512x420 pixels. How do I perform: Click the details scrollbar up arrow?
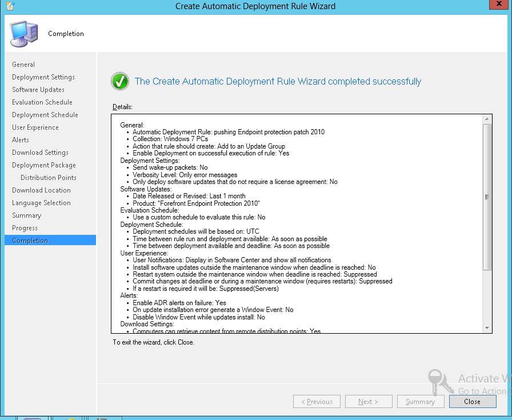pos(487,119)
